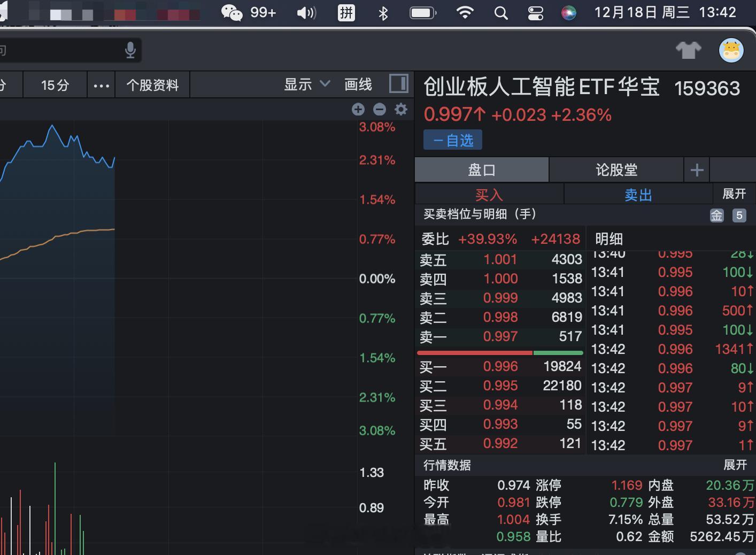
Task: Select the 买一 price 0.996
Action: click(500, 366)
